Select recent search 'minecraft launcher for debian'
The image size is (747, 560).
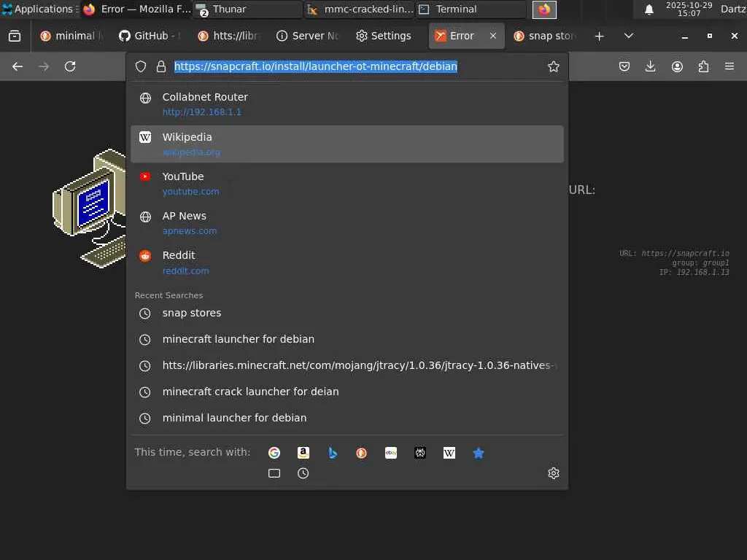coord(347,340)
